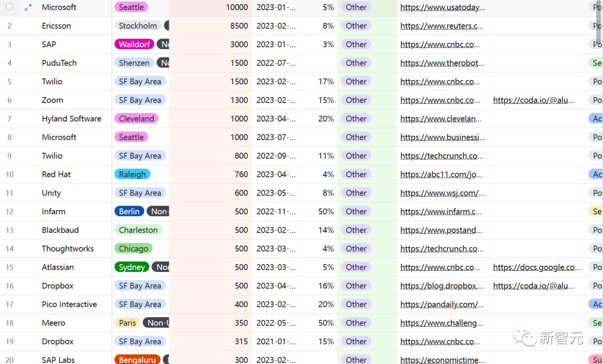Click the Raleigh location tag
Image resolution: width=603 pixels, height=364 pixels.
click(x=132, y=175)
